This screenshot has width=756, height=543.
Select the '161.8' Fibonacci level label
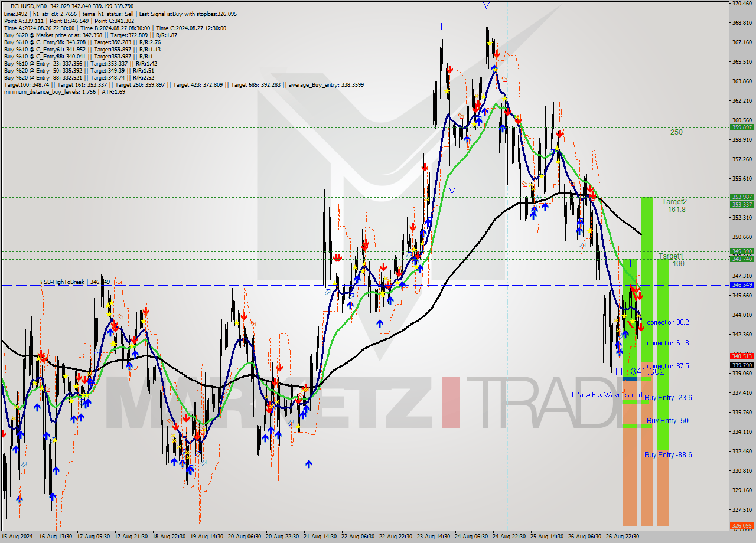(x=677, y=210)
